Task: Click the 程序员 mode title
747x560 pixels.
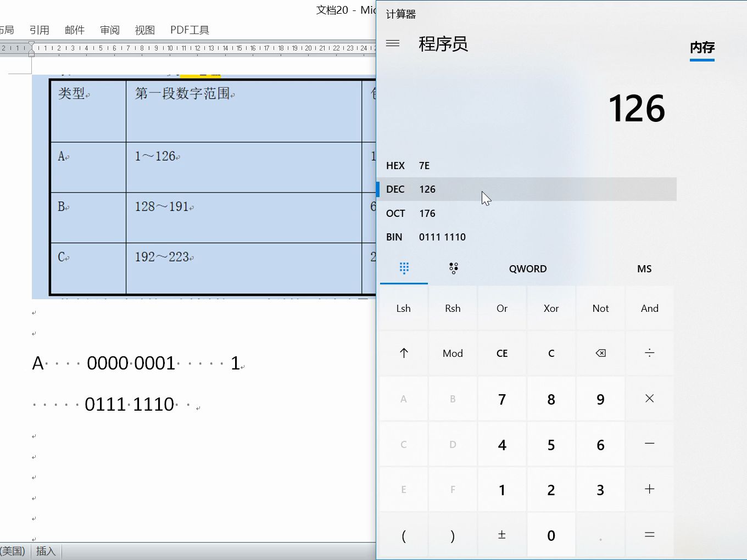Action: pos(443,44)
